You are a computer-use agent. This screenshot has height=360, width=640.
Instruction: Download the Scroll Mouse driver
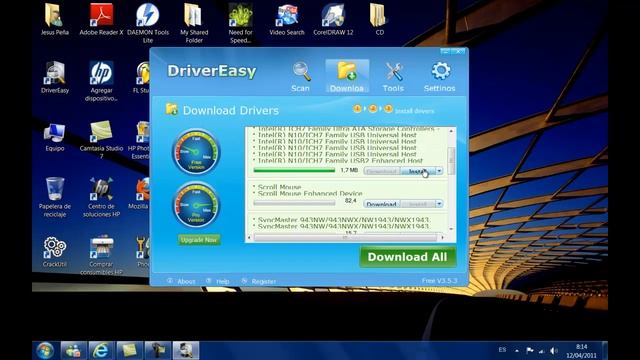[382, 204]
